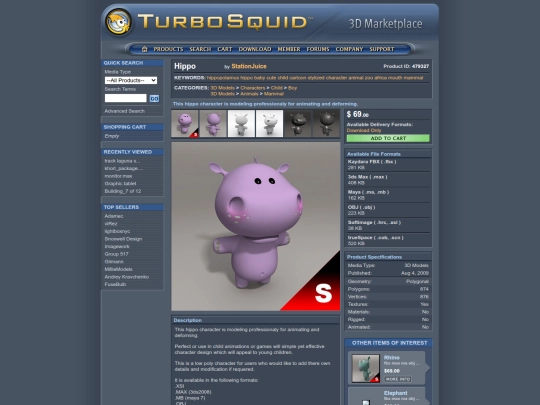
Task: Click the large hippo preview image
Action: pos(256,226)
